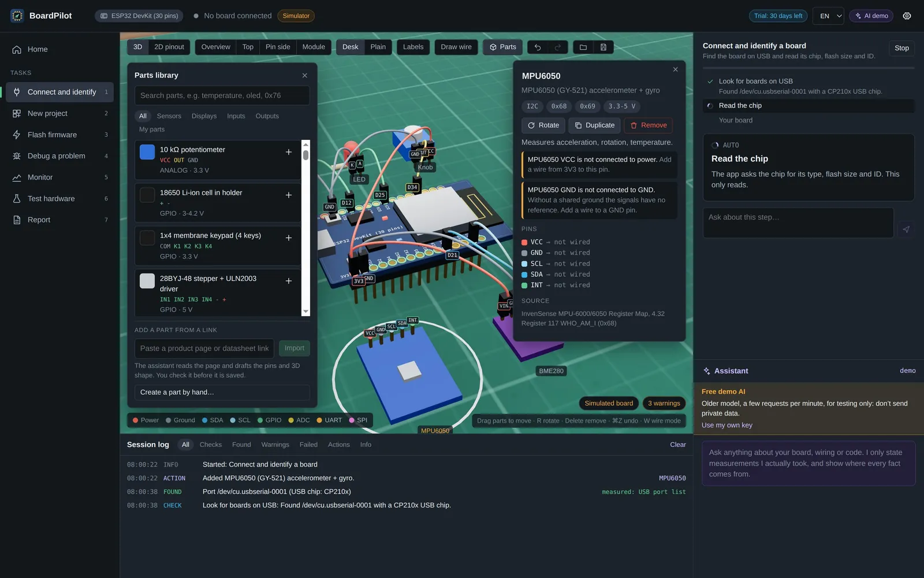Open project folder icon in toolbar
This screenshot has height=578, width=924.
point(583,47)
